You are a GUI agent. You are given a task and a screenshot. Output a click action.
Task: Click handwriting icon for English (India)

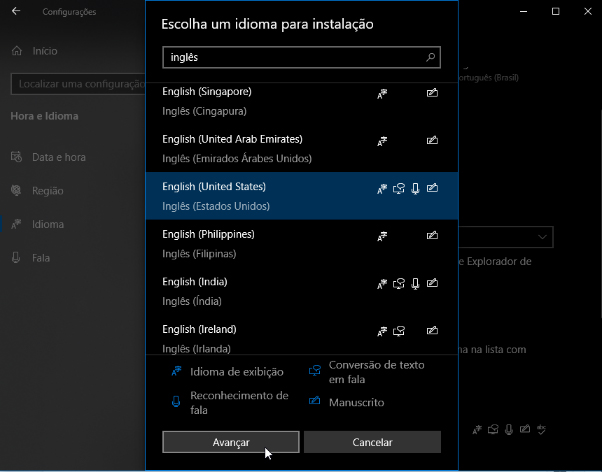point(432,283)
